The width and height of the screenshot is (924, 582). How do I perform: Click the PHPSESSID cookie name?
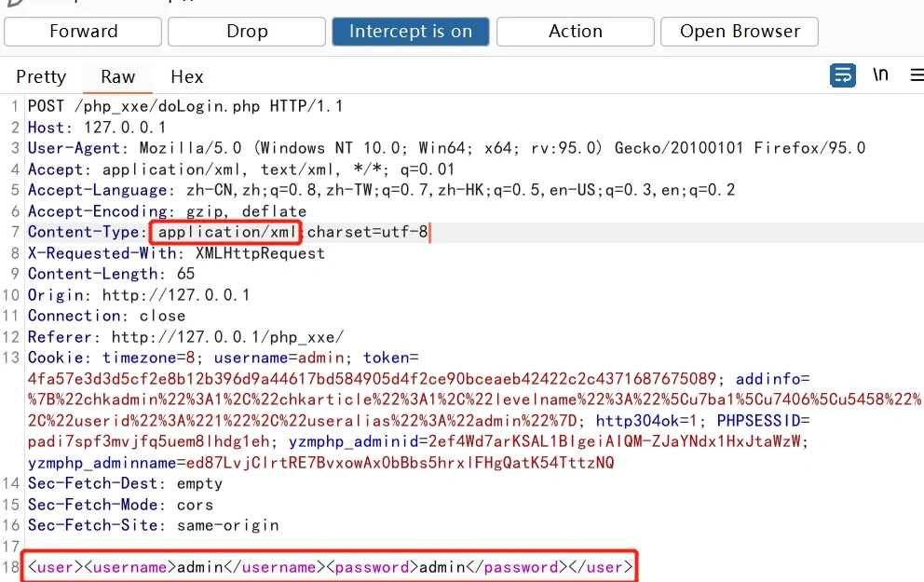click(758, 421)
